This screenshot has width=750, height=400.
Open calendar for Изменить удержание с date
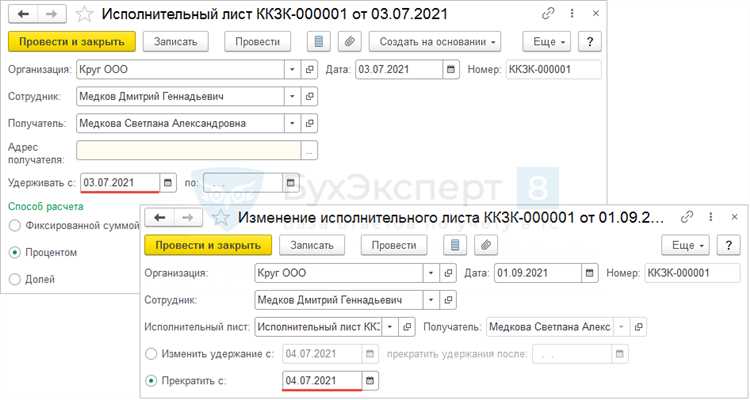tap(370, 354)
